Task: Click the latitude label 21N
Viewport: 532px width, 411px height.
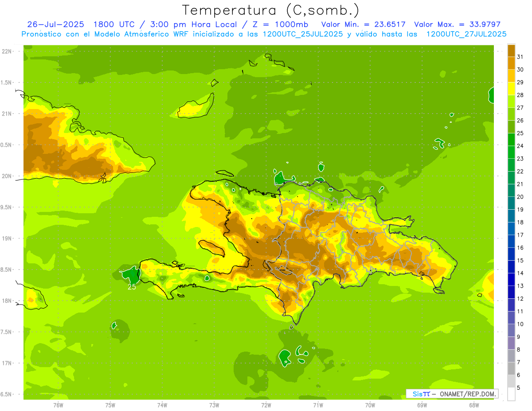Action: tap(7, 114)
